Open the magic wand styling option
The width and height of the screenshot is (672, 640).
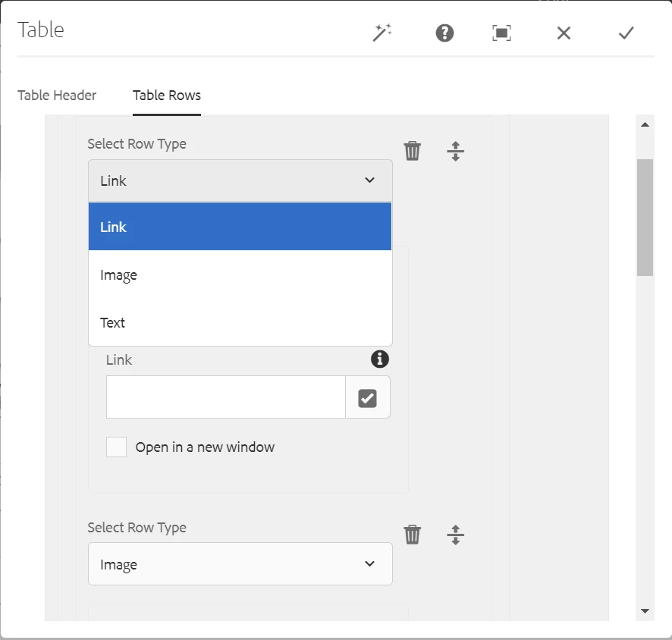[x=382, y=33]
